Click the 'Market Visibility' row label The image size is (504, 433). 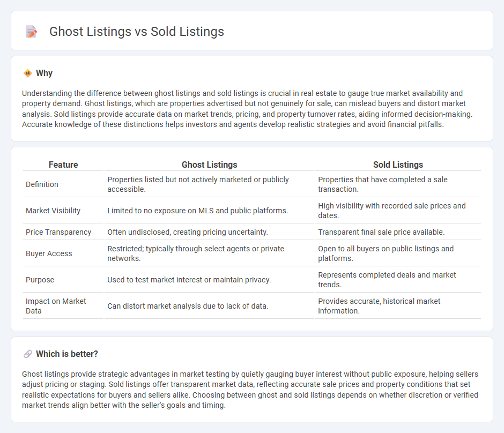[53, 211]
